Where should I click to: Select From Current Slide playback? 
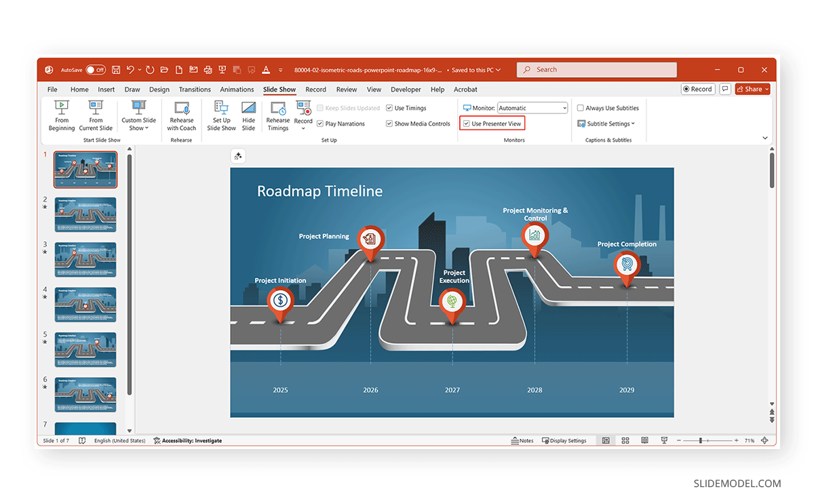coord(95,115)
